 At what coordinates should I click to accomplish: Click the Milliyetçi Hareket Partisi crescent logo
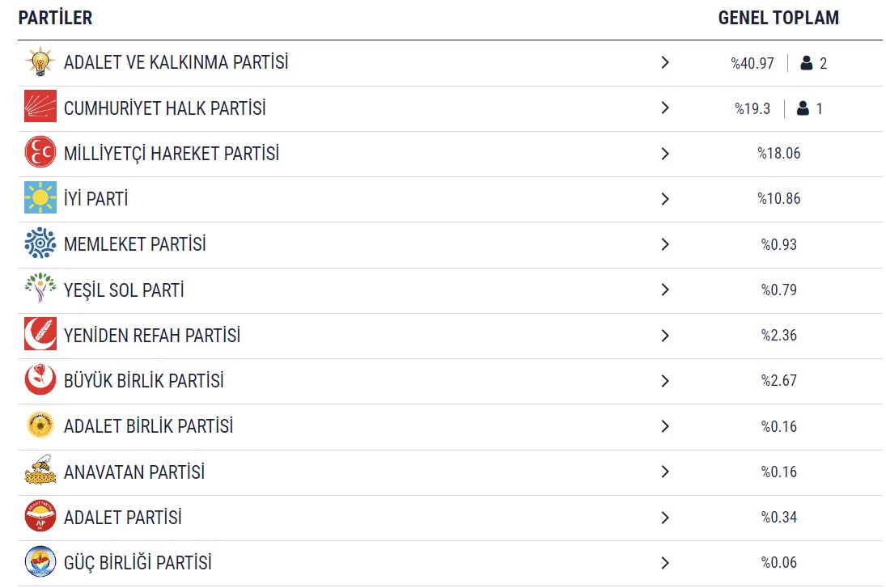40,153
